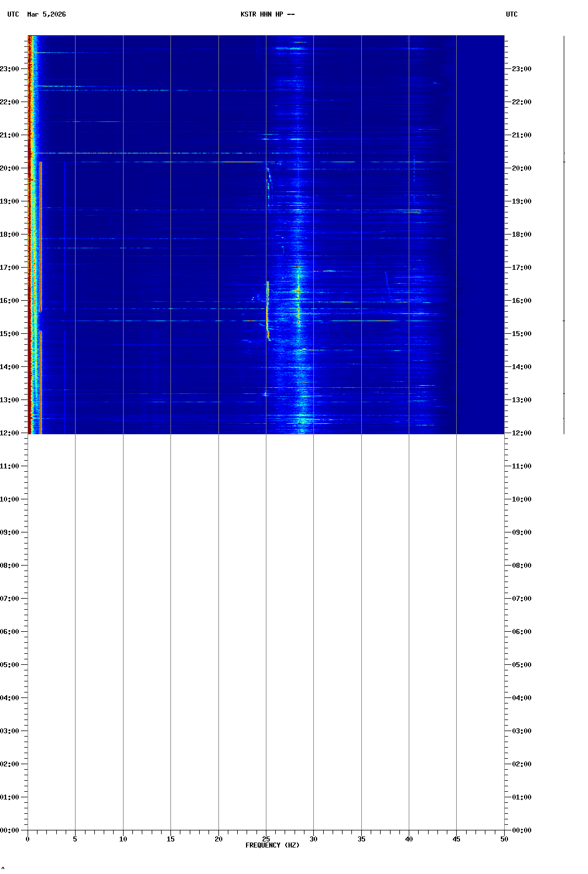Click the 5 Hz frequency axis label
Viewport: 588px width, 874px height.
75,839
